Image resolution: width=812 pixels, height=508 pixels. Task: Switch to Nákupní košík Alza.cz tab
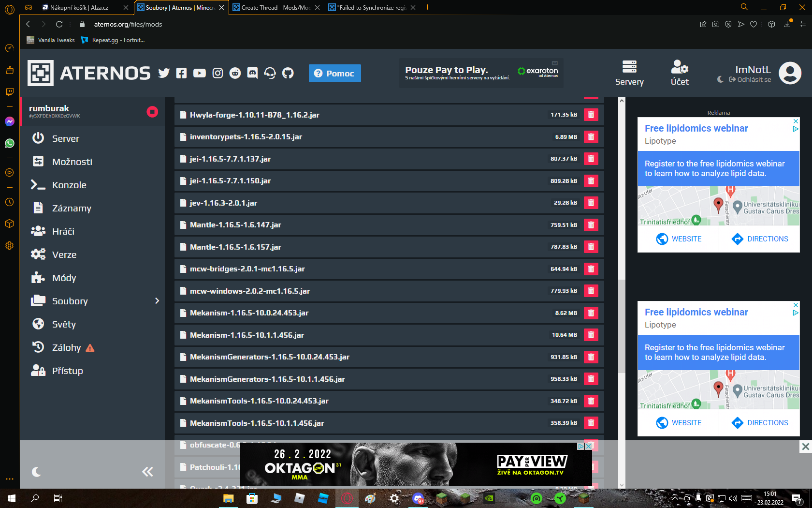point(84,7)
